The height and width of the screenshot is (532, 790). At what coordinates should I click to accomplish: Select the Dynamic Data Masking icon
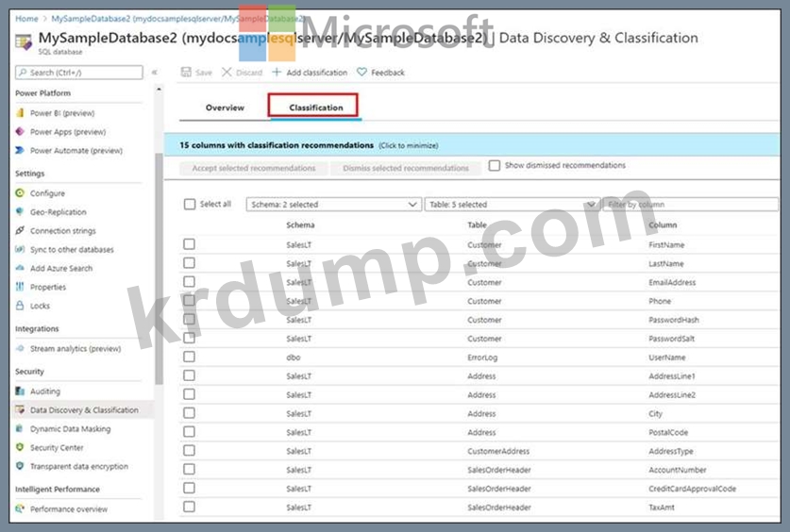coord(21,429)
